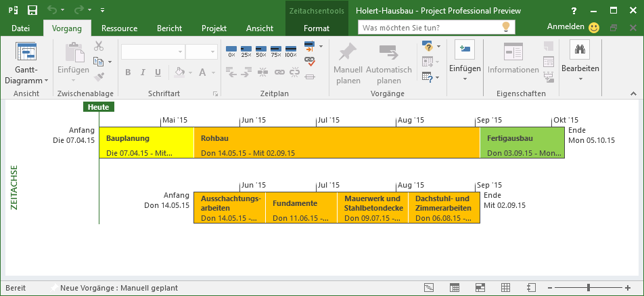Expand the Mark on Track dropdown arrow
This screenshot has height=296, width=644.
pos(321,46)
